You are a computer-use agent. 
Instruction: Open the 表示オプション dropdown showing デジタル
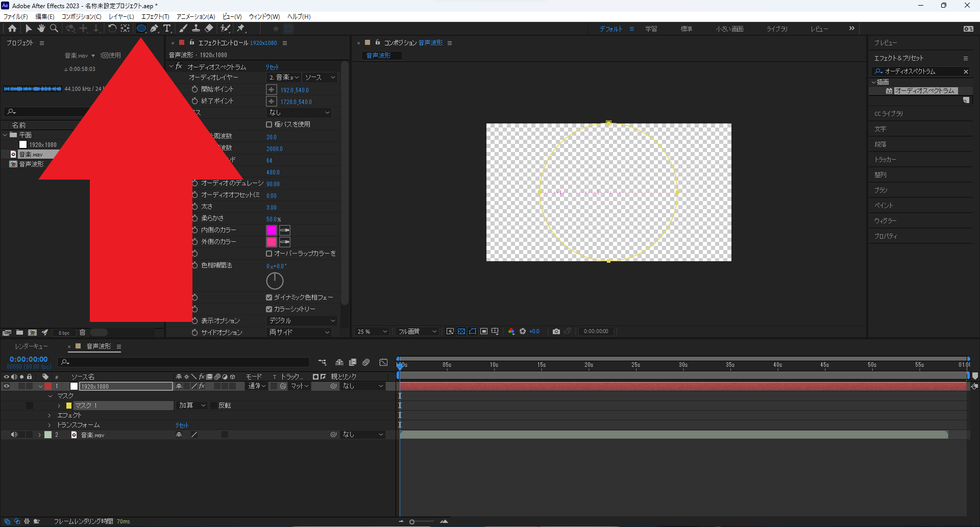click(302, 321)
